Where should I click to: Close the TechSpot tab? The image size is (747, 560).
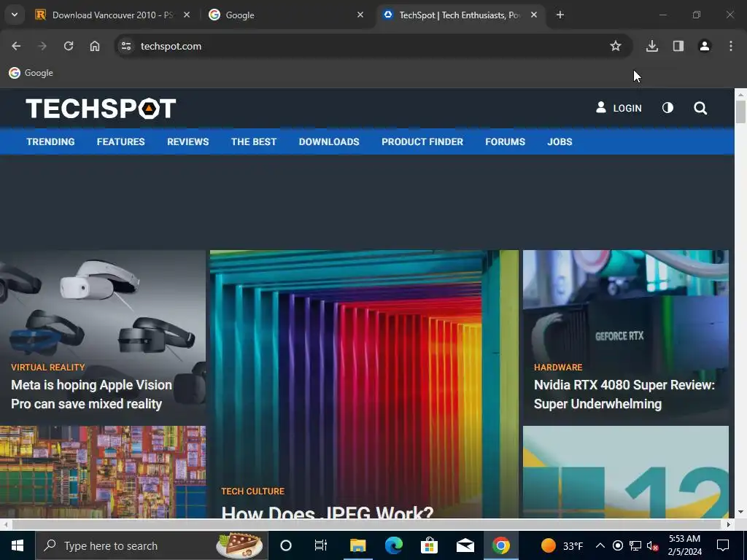pyautogui.click(x=534, y=15)
